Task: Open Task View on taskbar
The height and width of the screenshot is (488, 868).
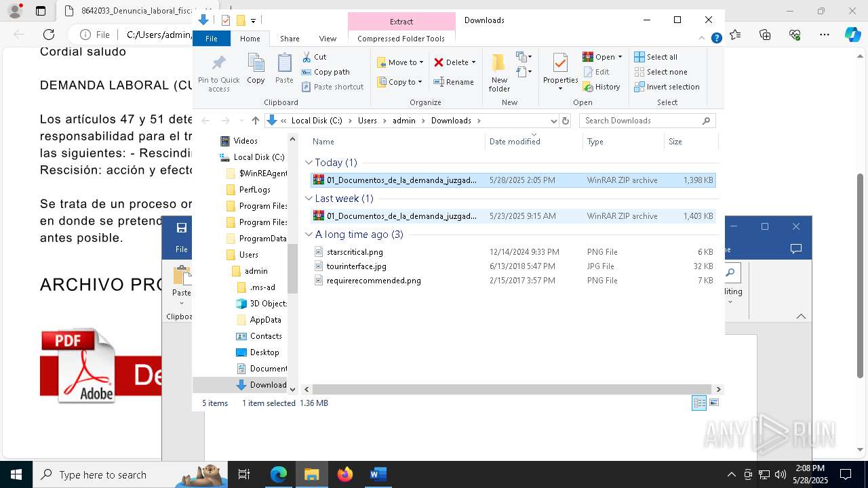Action: click(x=244, y=474)
